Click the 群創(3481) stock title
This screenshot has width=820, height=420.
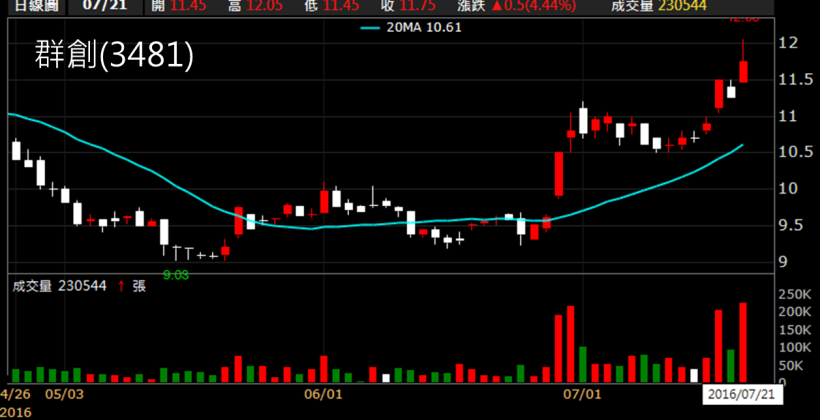[x=114, y=55]
